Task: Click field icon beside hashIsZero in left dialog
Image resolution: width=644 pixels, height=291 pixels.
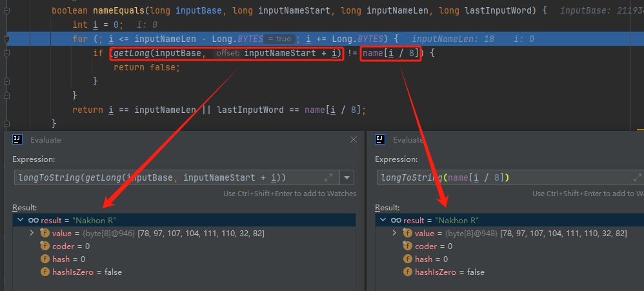Action: [x=45, y=272]
